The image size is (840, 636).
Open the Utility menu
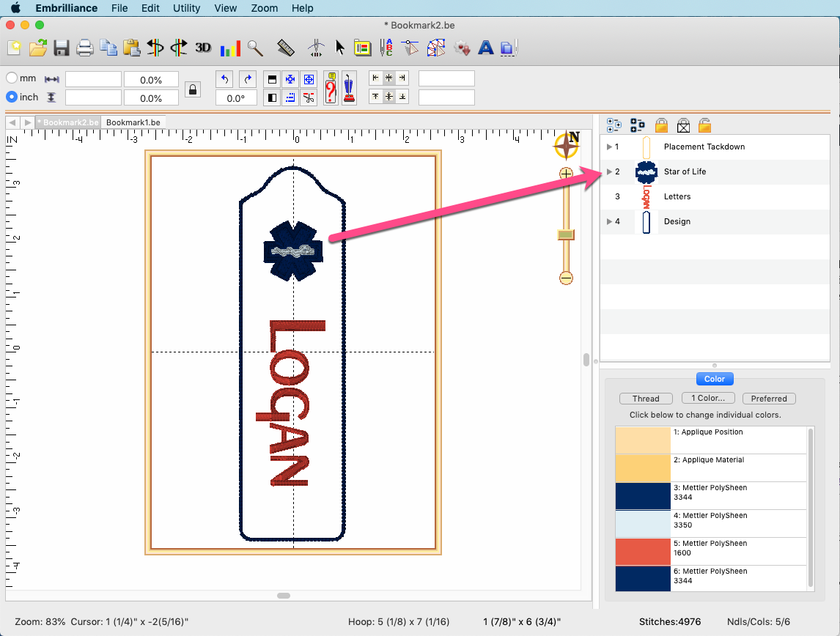tap(186, 8)
